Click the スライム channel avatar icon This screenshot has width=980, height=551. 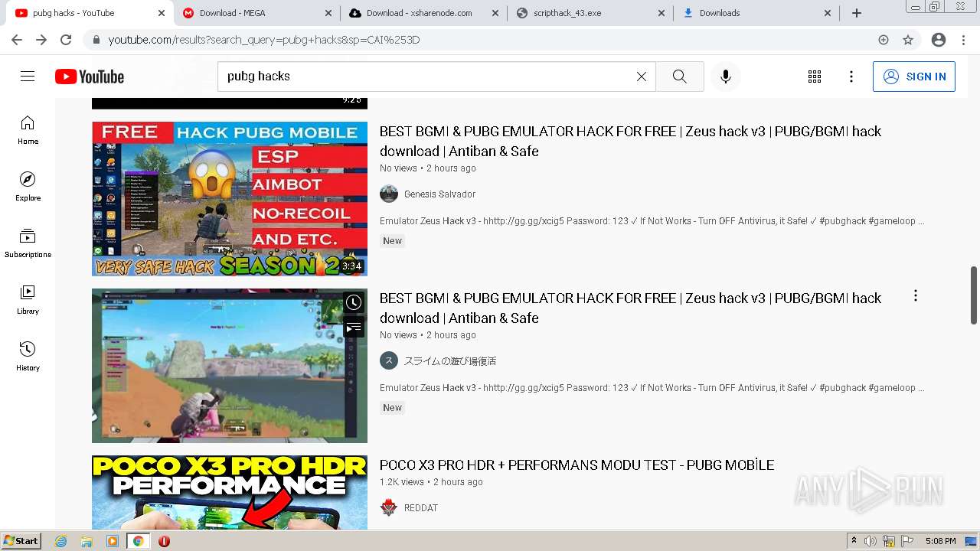pos(389,360)
